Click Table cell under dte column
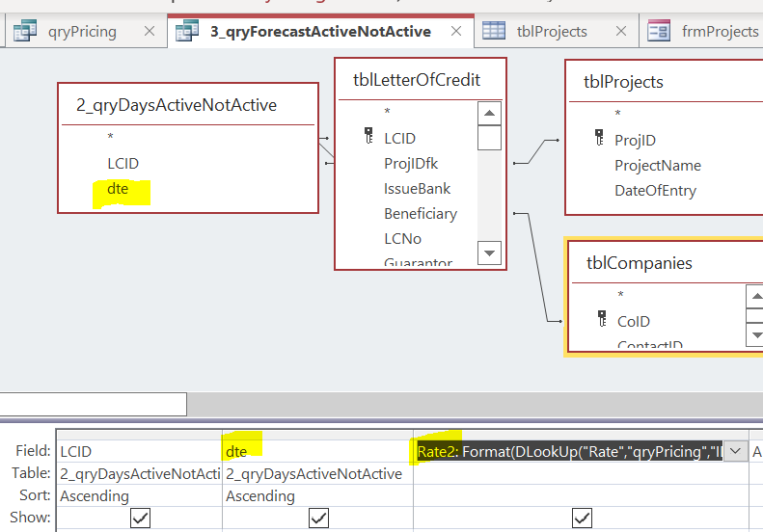The image size is (763, 532). pos(317,473)
